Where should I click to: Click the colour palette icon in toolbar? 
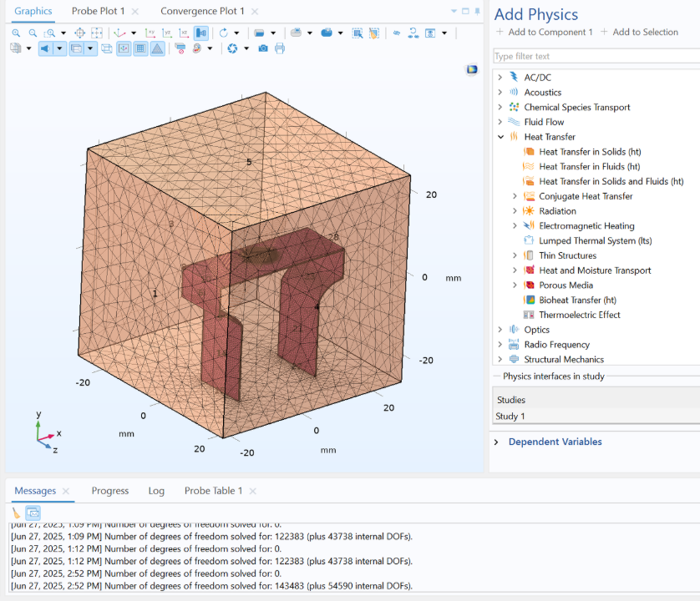pyautogui.click(x=197, y=48)
